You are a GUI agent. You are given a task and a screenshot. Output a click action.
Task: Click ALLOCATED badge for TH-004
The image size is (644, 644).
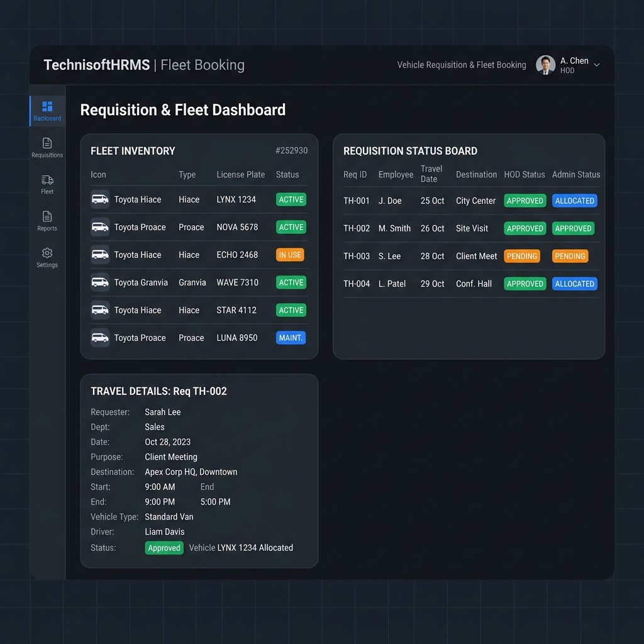575,284
